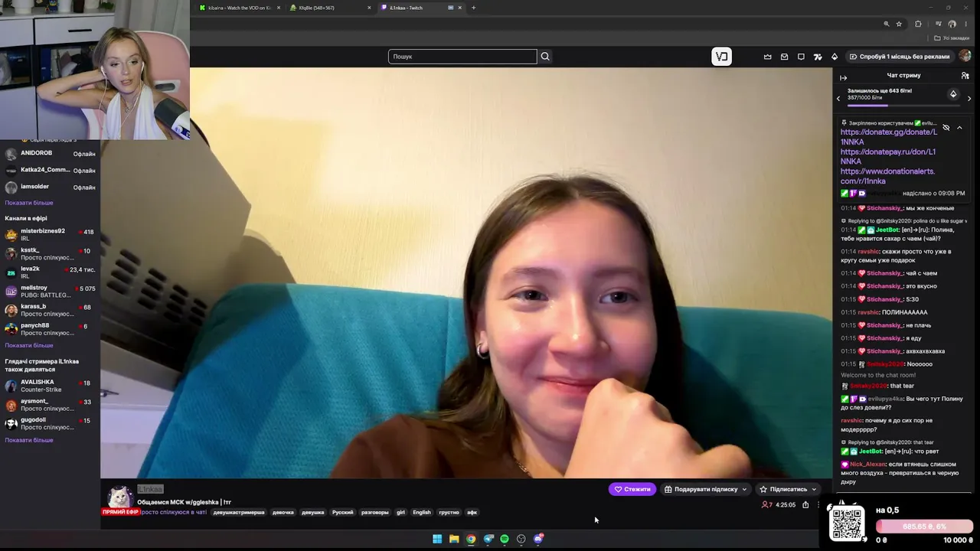Screen dimensions: 980x551
Task: Go to the previous goal with left arrow
Action: (x=838, y=98)
